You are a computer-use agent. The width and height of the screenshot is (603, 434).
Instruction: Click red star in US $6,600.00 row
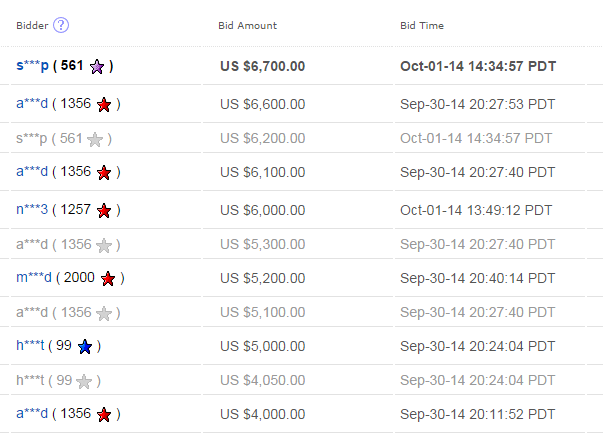(x=104, y=105)
